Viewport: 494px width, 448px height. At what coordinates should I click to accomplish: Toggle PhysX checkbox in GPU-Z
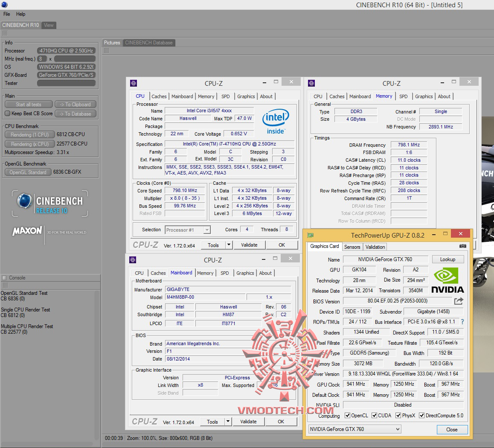pyautogui.click(x=398, y=415)
